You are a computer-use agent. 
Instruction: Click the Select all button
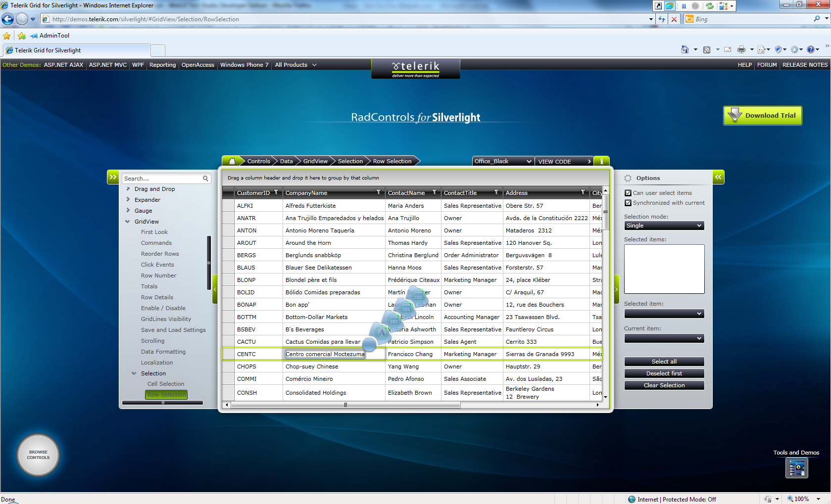pos(664,362)
